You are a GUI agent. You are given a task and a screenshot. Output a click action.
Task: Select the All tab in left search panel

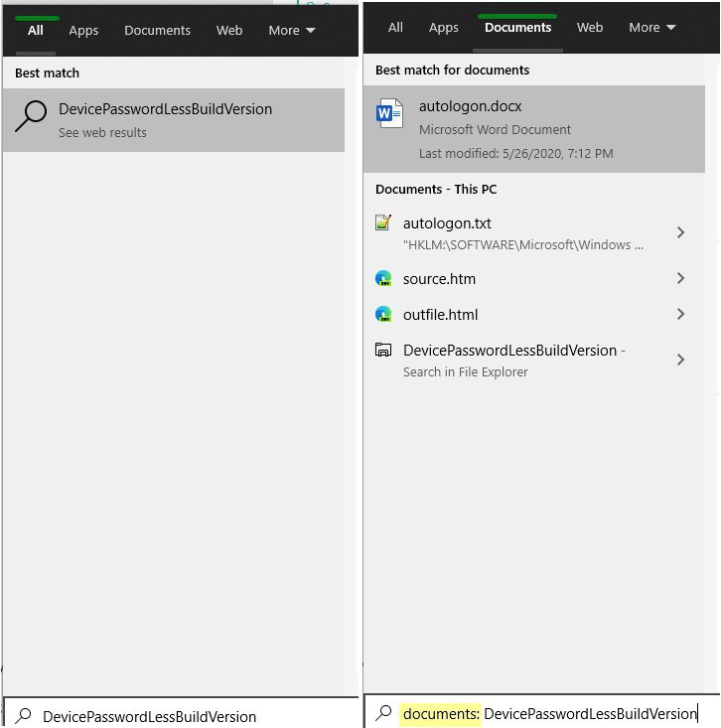point(36,31)
